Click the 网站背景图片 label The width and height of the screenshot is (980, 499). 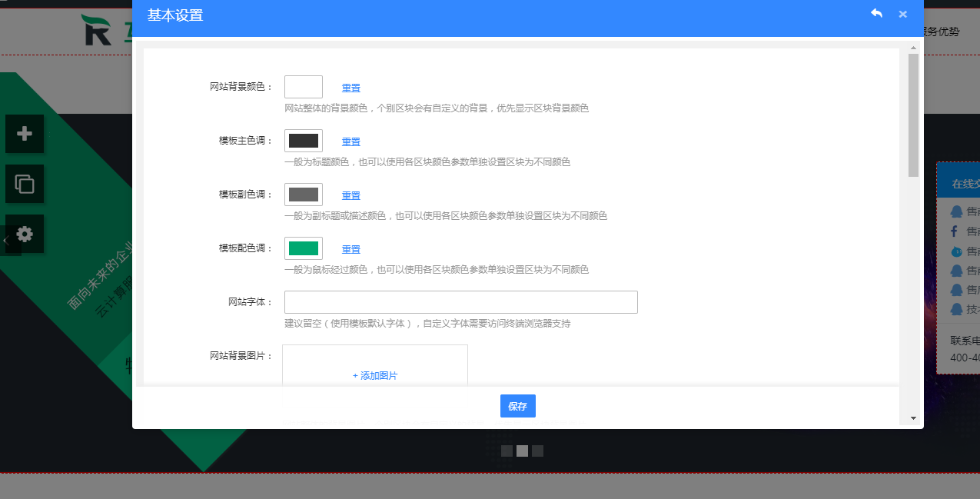(241, 355)
